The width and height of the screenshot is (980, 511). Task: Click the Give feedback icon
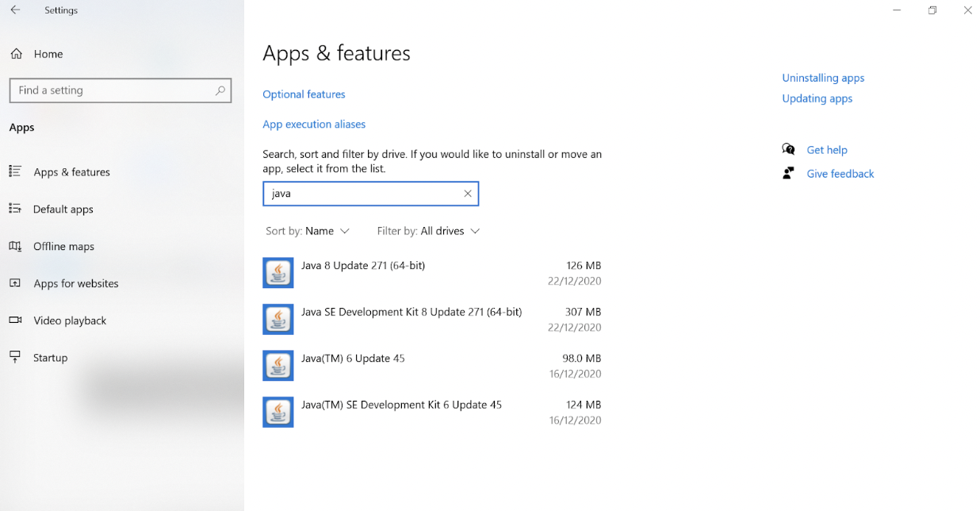click(788, 173)
